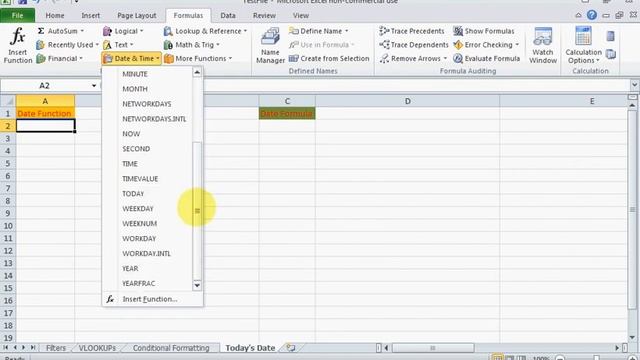Toggle Show Formulas
The image size is (640, 360).
pyautogui.click(x=484, y=31)
